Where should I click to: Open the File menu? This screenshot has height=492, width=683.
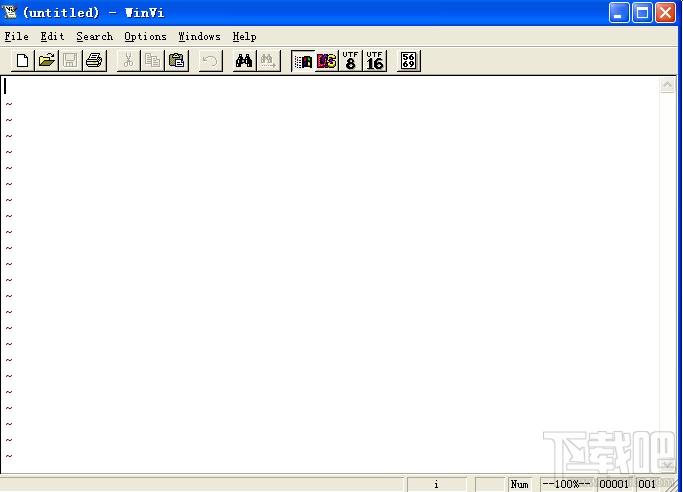point(17,37)
